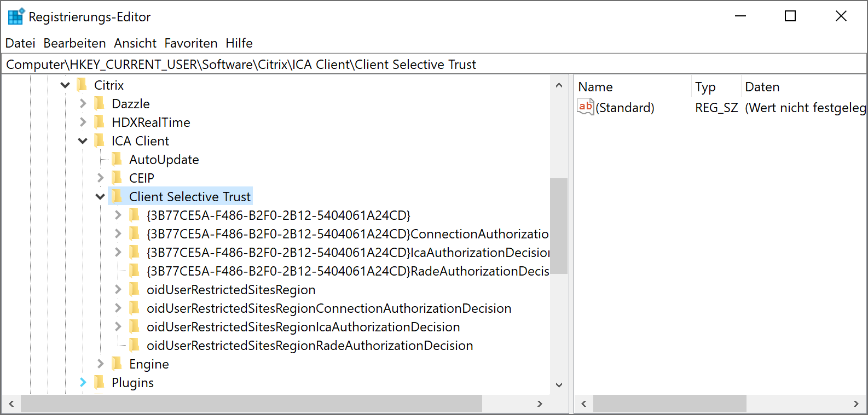Expand the CEIP key
Image resolution: width=868 pixels, height=415 pixels.
[100, 178]
